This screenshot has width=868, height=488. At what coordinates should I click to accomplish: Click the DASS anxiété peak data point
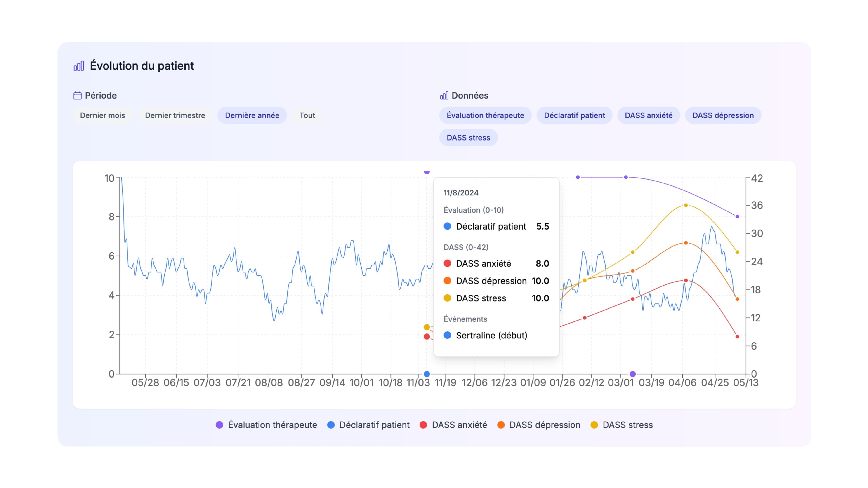click(x=686, y=280)
